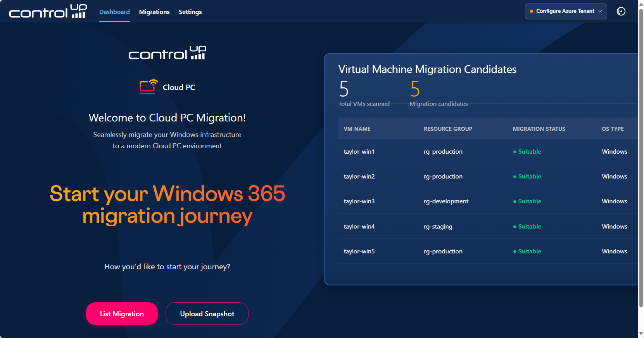
Task: Click the ControlUp logo in header
Action: coord(48,12)
